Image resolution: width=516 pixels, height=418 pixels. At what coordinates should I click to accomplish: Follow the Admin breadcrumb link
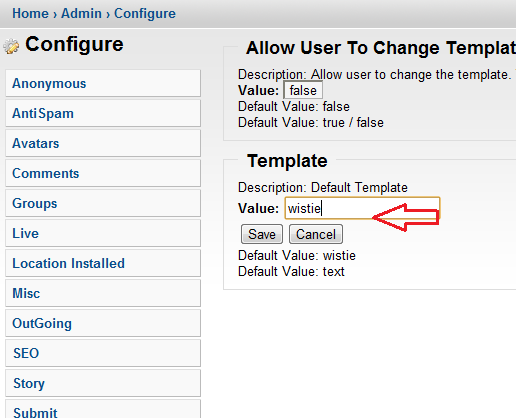[81, 14]
